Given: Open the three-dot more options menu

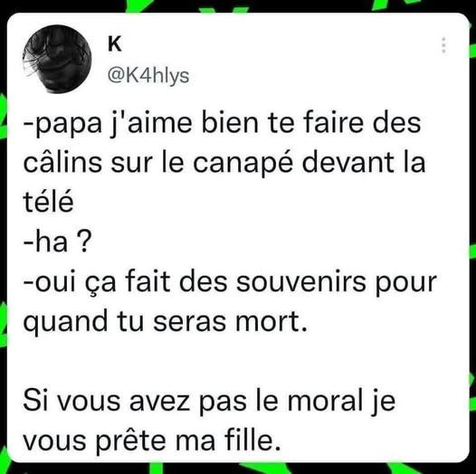Looking at the screenshot, I should coord(443,45).
